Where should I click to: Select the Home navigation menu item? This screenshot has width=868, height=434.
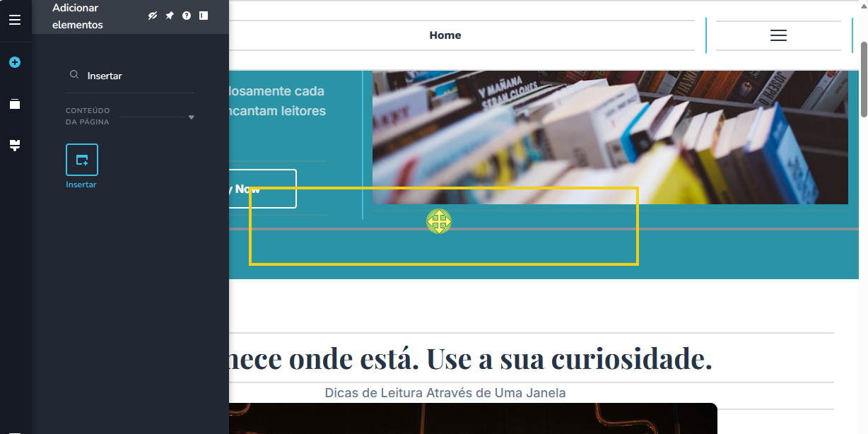pos(445,35)
